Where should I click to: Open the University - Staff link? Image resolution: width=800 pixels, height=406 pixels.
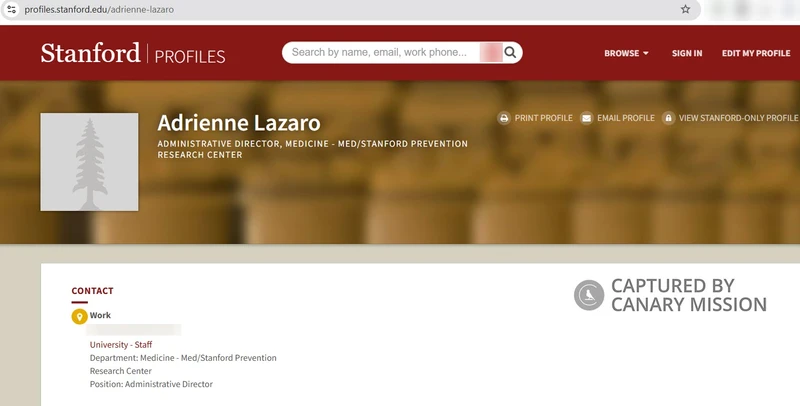click(121, 345)
